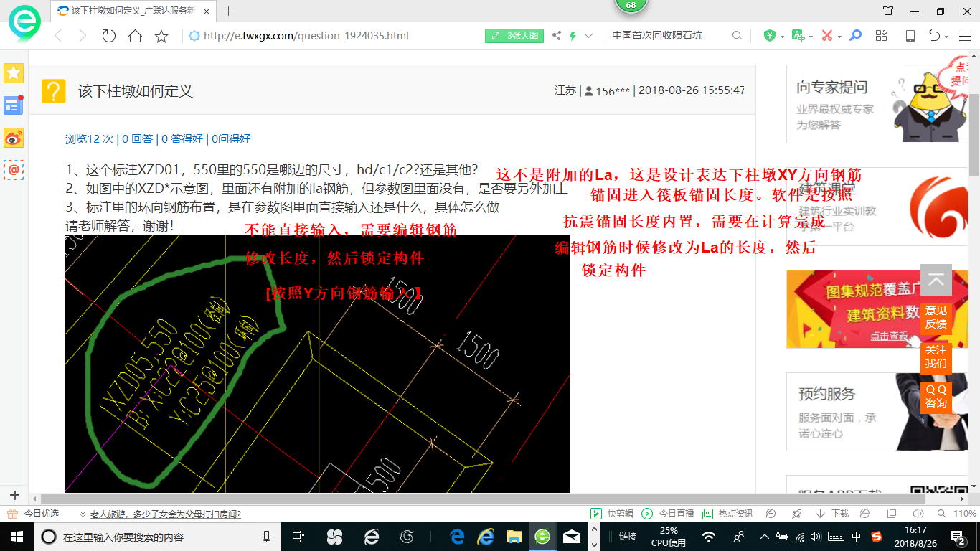
Task: Click the undo closed-tab arrow icon
Action: click(934, 36)
